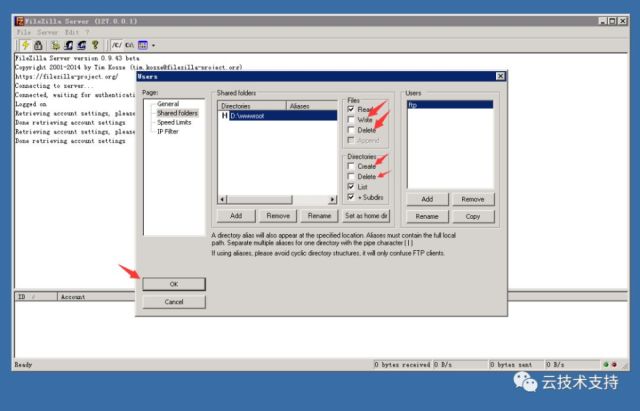Click the Aliases column header

coord(312,106)
